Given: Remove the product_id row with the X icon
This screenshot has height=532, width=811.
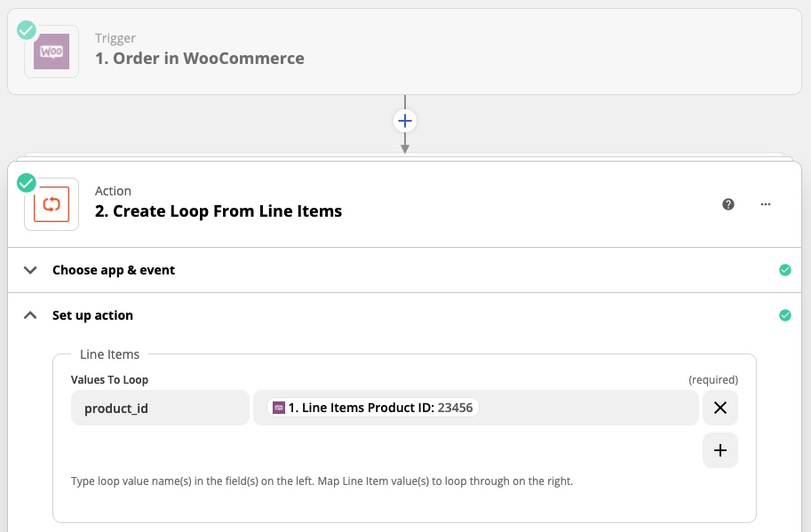Looking at the screenshot, I should pos(720,408).
